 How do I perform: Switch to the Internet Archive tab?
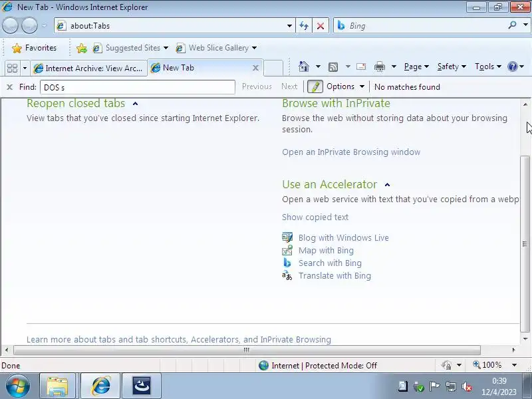[x=89, y=68]
